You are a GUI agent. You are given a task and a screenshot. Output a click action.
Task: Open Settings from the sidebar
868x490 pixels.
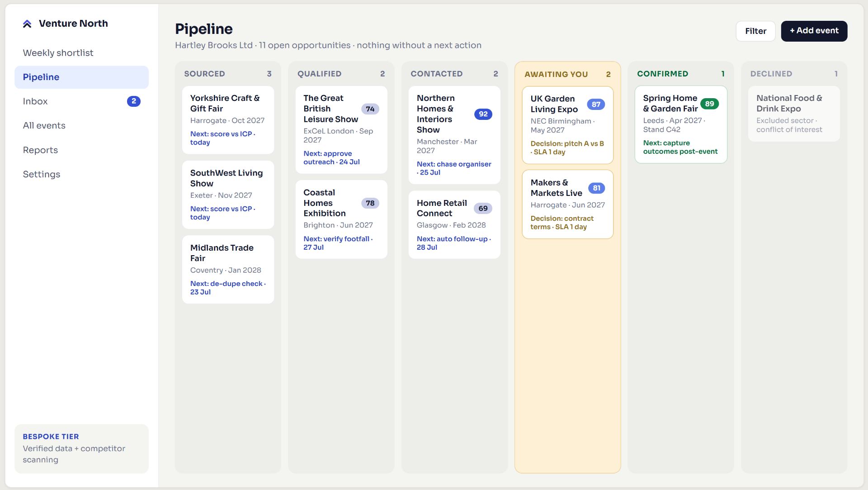[x=81, y=174]
